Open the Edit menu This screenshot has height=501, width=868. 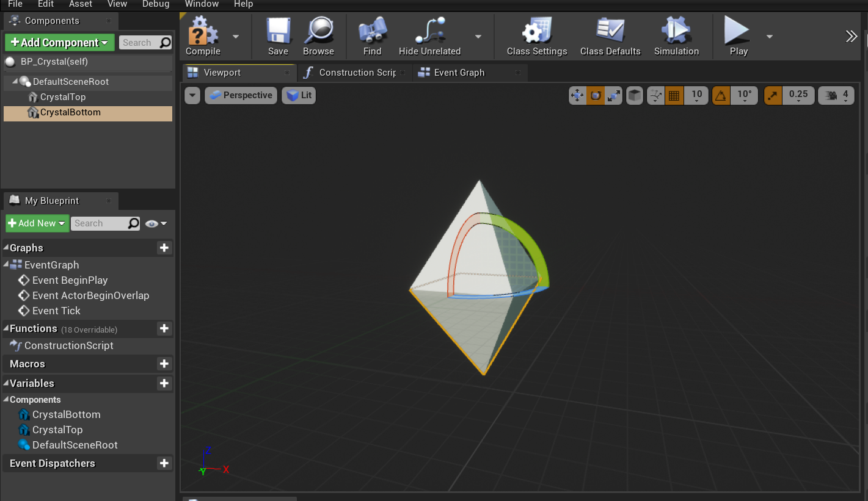click(46, 4)
